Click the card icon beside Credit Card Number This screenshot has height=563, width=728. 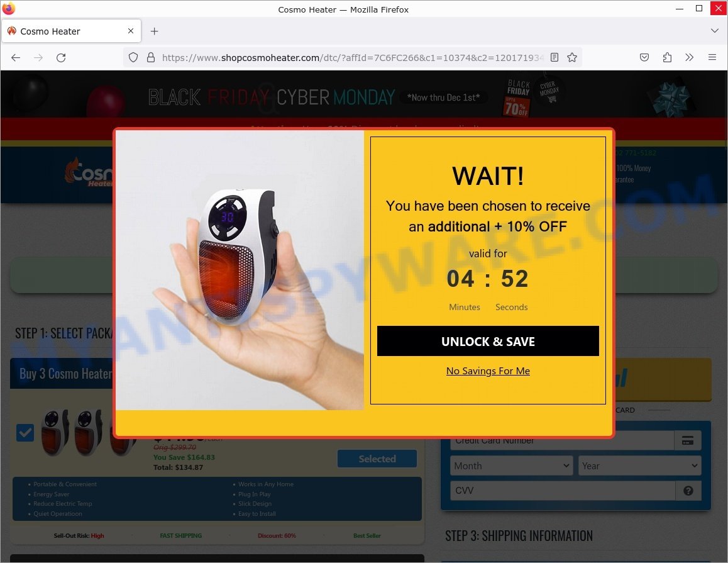(688, 440)
